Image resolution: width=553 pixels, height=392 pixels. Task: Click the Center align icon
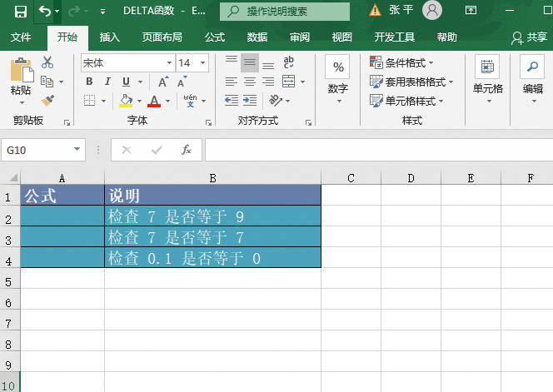[x=250, y=82]
